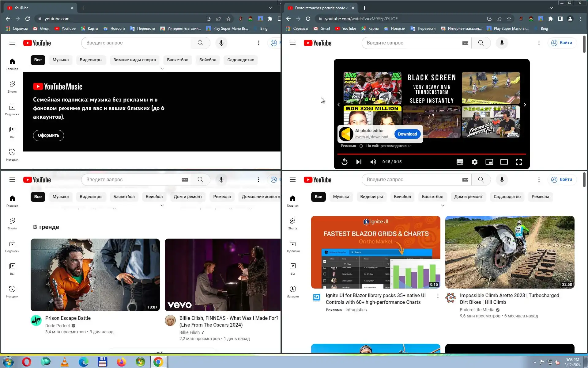Click voice search microphone in top-left window
Screen dimensions: 588x368
tap(221, 43)
